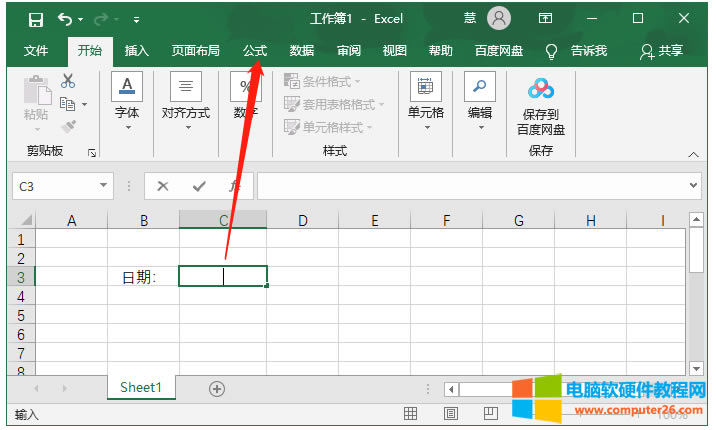Click the Cells group icon
Viewport: 716px width, 430px height.
[426, 87]
